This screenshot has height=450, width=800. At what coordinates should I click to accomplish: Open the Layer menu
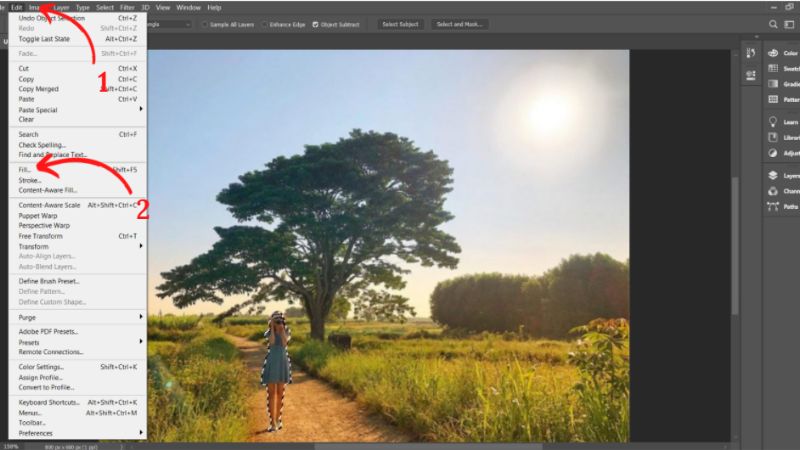tap(62, 8)
